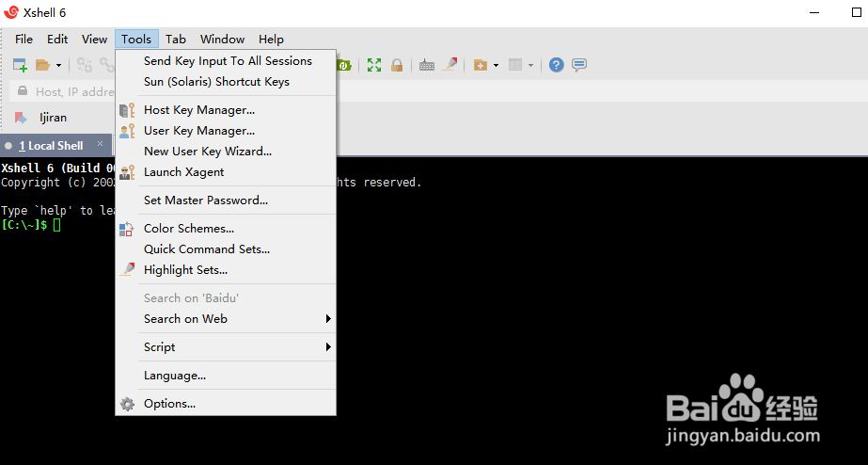
Task: Click the highlight pen toolbar icon
Action: [450, 64]
